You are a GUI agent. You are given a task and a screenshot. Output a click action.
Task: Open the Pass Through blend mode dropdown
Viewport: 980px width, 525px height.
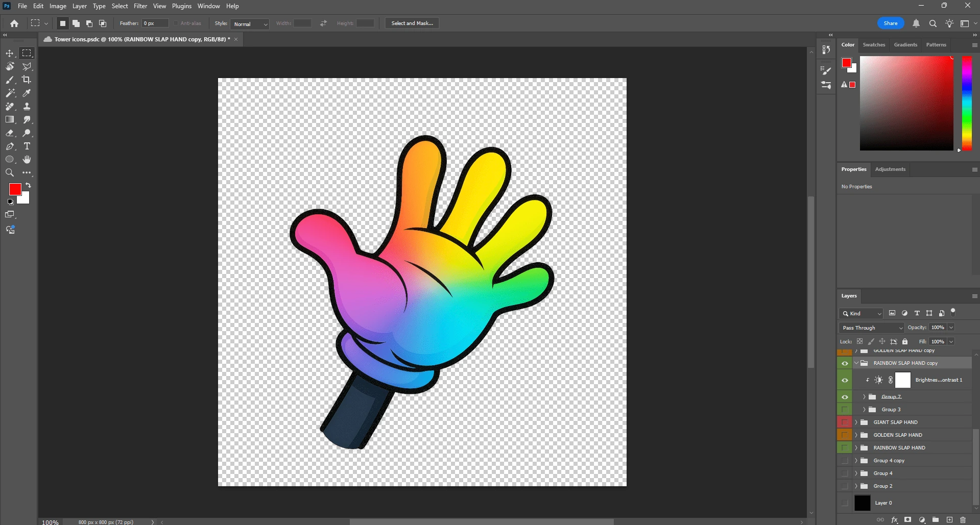point(871,328)
